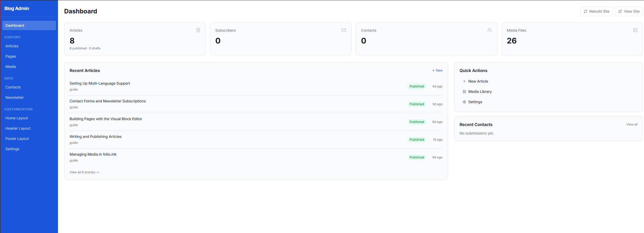The width and height of the screenshot is (644, 233).
Task: Click Published badge on Multi-Language Support row
Action: (417, 86)
